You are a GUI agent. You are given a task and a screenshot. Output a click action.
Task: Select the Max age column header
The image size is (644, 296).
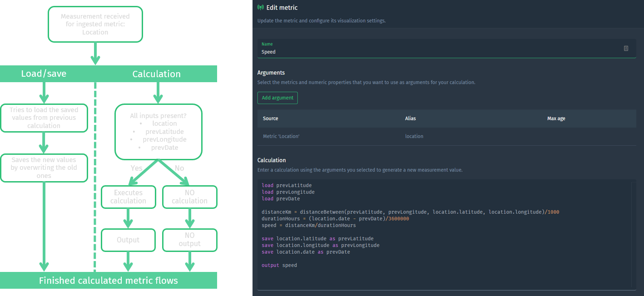(556, 118)
